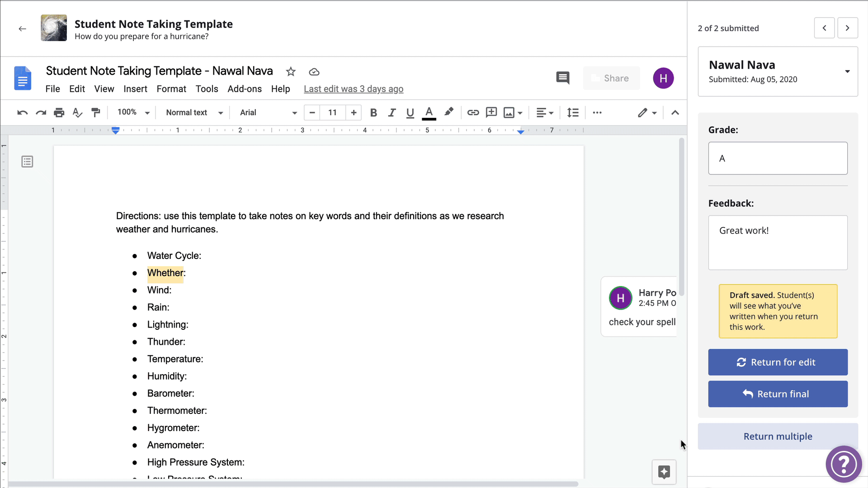Click Return multiple button
868x488 pixels.
coord(778,436)
